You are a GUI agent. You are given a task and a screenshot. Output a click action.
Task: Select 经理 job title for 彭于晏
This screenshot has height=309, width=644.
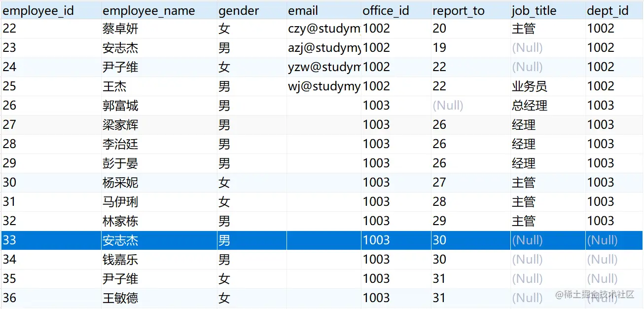coord(548,163)
